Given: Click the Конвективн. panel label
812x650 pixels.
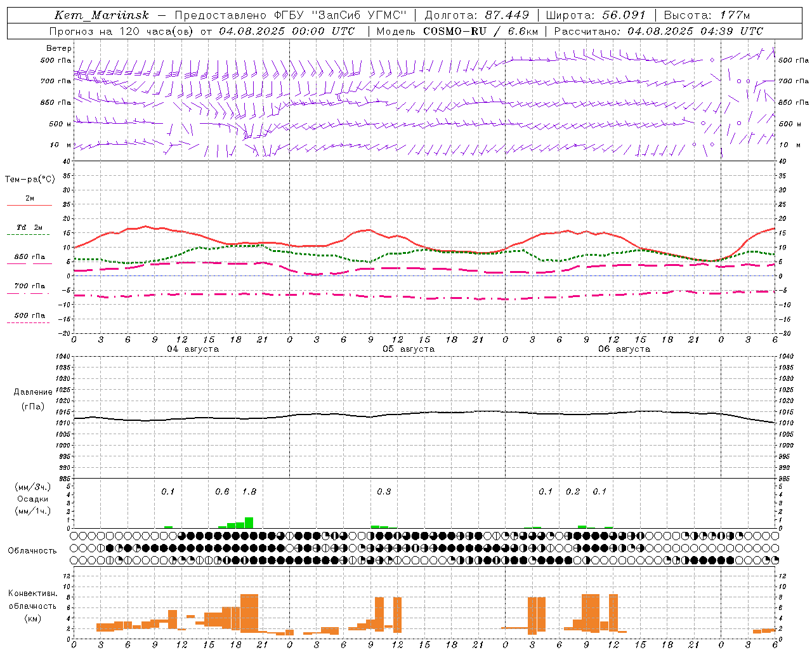Looking at the screenshot, I should 33,594.
